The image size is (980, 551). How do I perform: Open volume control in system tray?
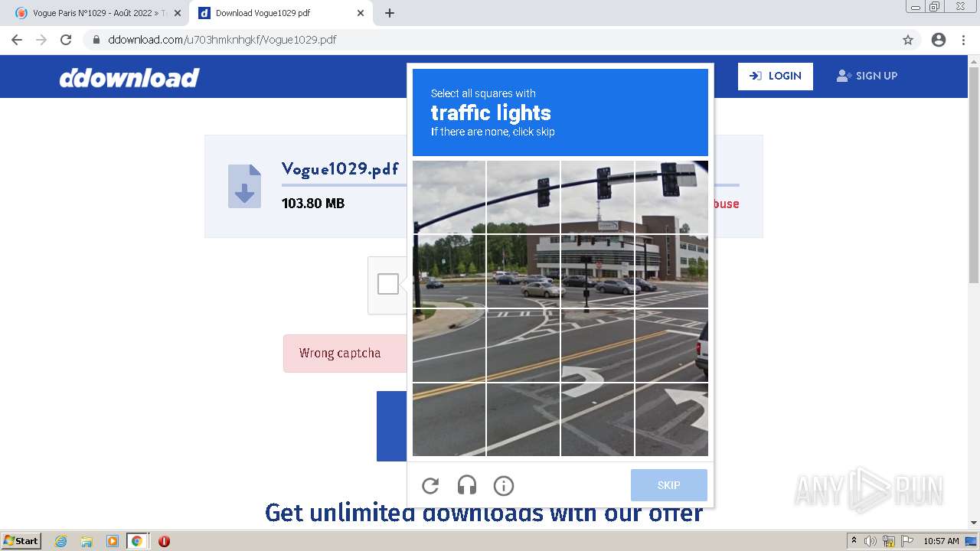871,541
